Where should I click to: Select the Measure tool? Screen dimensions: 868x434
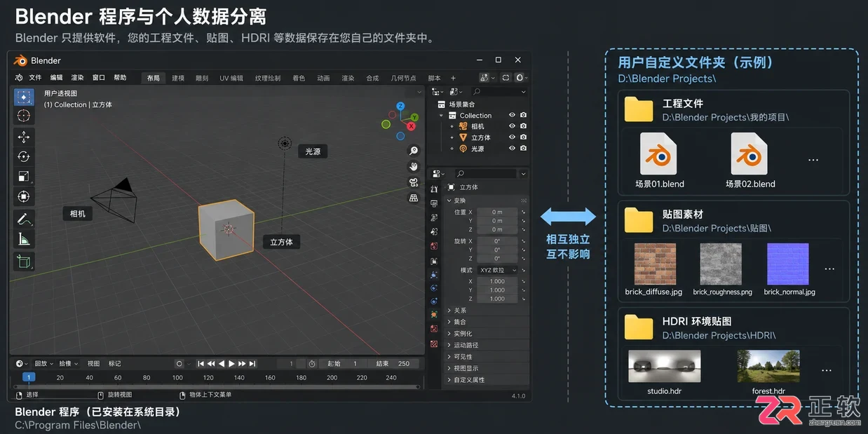coord(24,239)
